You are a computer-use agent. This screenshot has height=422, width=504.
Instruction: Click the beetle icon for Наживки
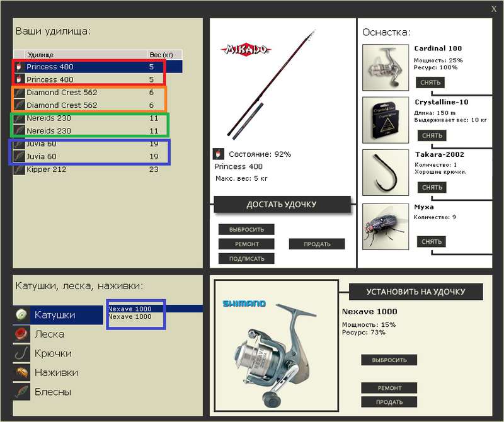(x=21, y=372)
